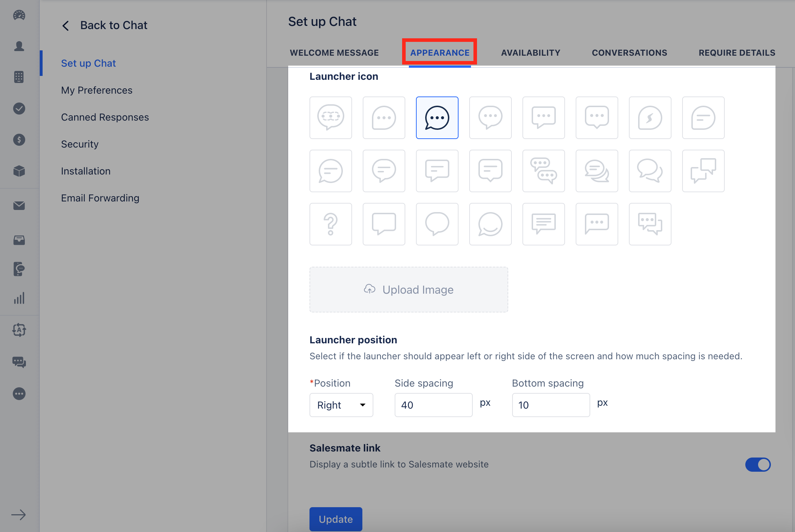Open the Position dropdown showing Right
The width and height of the screenshot is (795, 532).
coord(341,405)
